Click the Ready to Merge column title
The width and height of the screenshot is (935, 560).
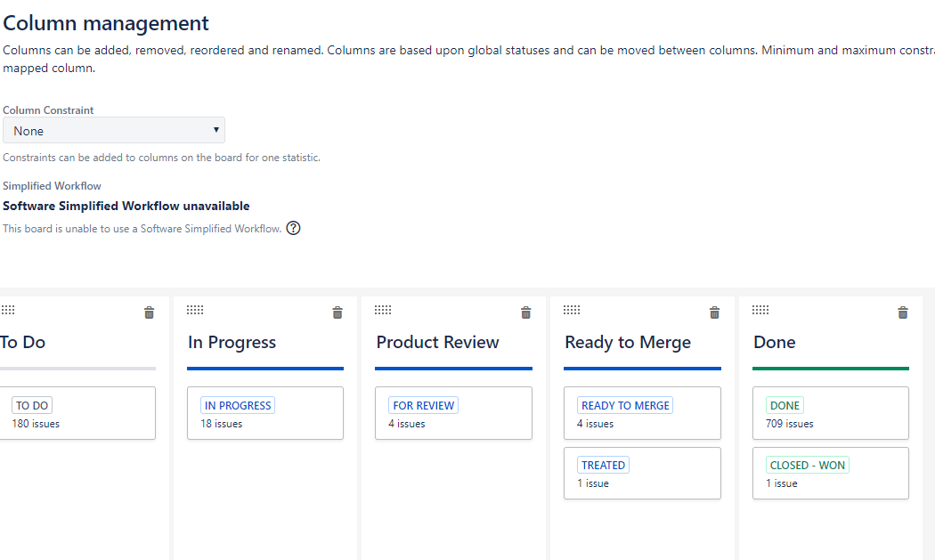click(628, 343)
